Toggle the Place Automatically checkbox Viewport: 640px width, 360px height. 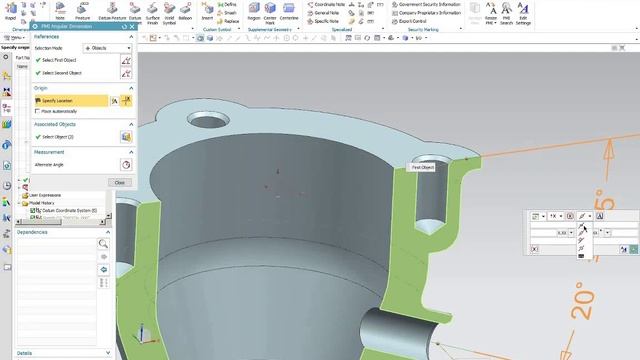(x=37, y=111)
